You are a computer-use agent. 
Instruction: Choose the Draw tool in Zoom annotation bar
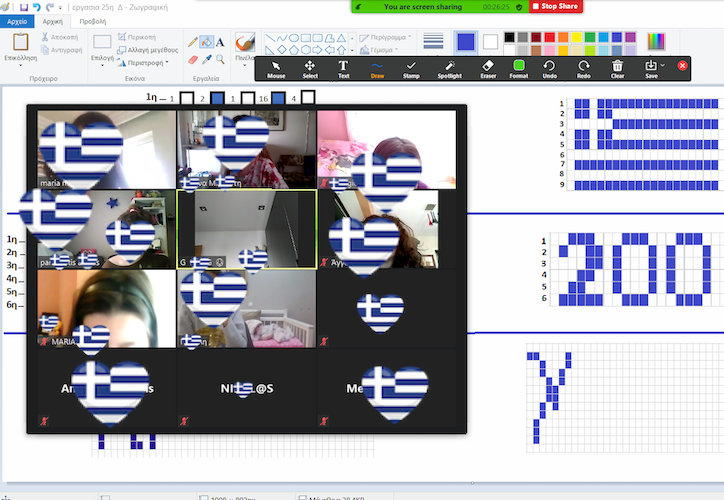tap(377, 69)
